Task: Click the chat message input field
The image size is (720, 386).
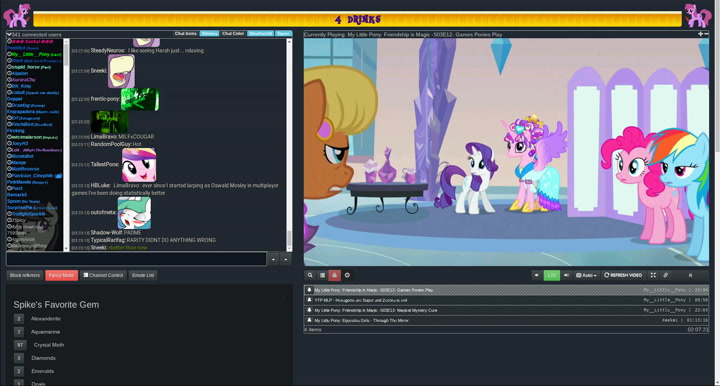Action: [136, 259]
